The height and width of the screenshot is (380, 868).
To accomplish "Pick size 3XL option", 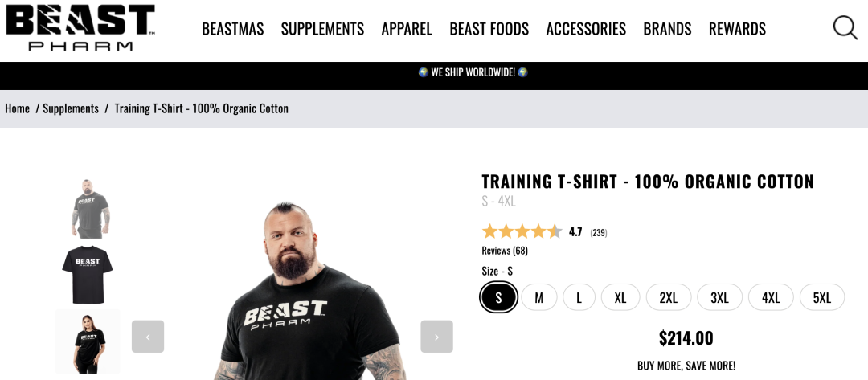I will (x=719, y=297).
